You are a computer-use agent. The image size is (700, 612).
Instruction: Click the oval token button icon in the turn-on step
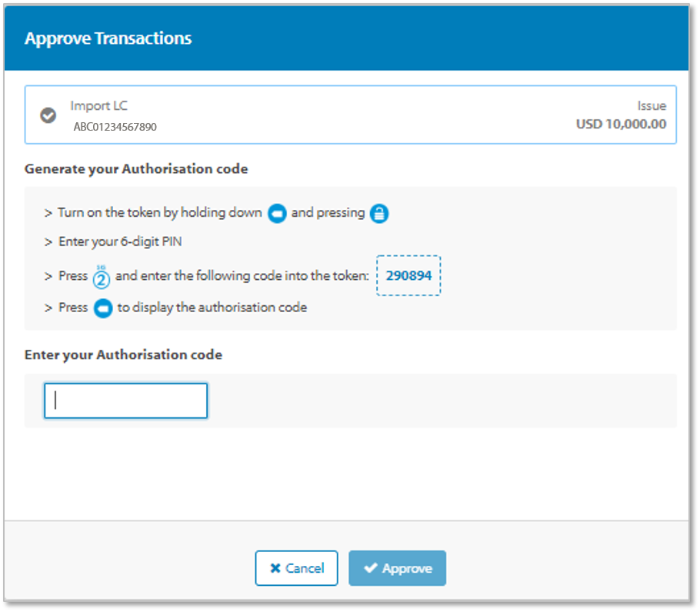(x=277, y=214)
